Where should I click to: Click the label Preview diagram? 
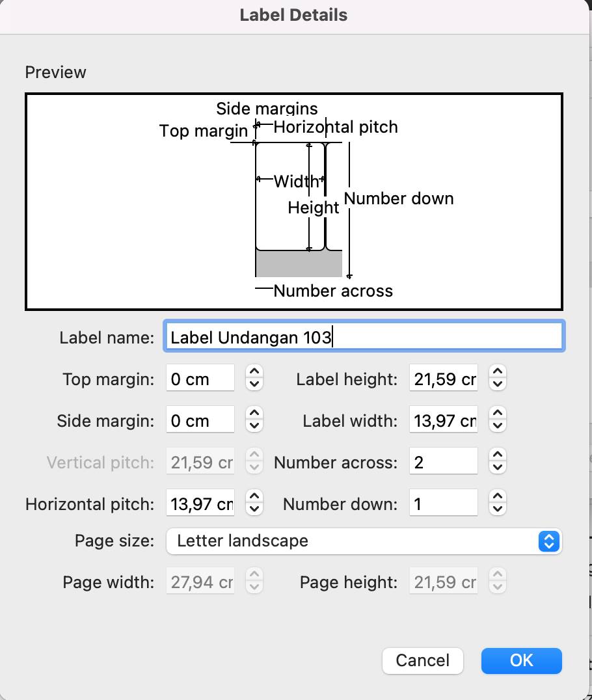(x=294, y=201)
